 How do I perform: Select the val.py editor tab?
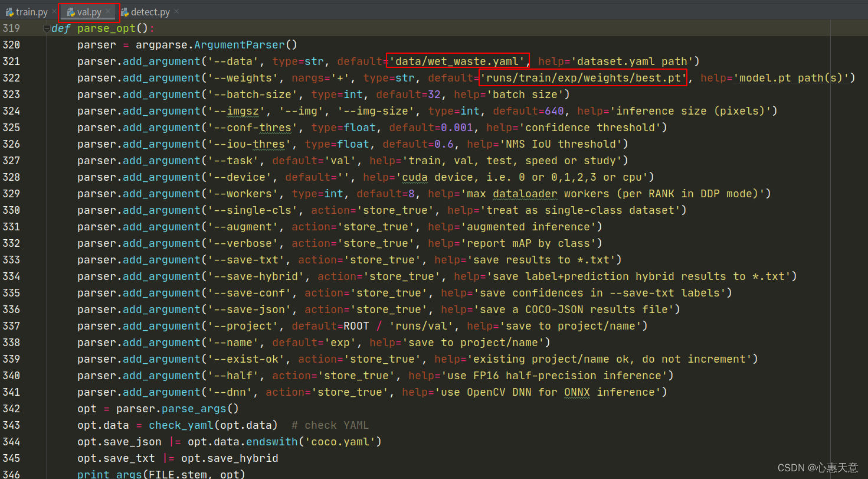[x=90, y=12]
